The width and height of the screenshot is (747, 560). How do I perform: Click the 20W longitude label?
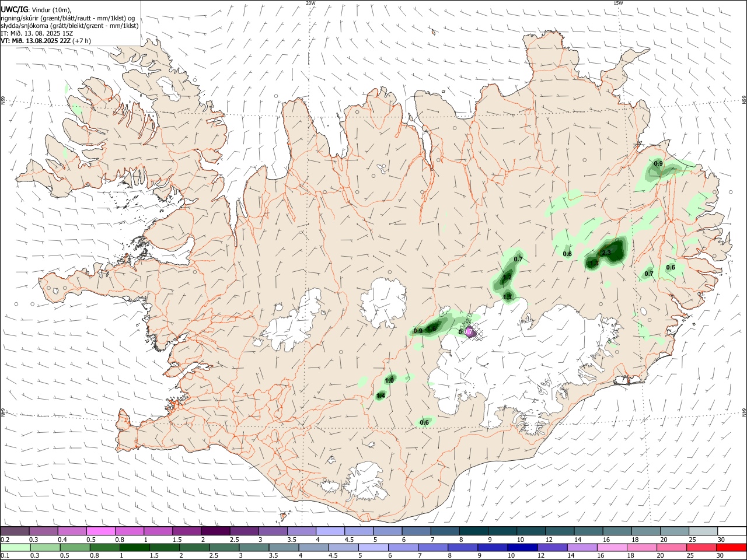coord(310,3)
